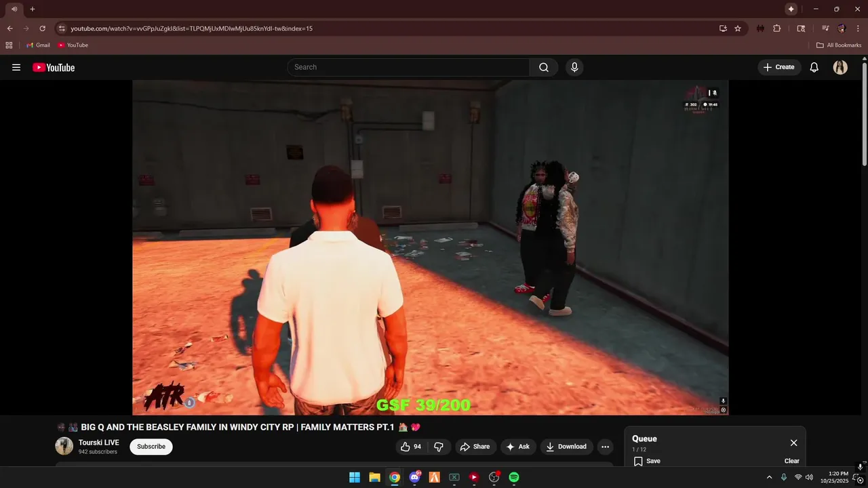Click the browser address bar URL
This screenshot has height=488, width=868.
[x=191, y=28]
